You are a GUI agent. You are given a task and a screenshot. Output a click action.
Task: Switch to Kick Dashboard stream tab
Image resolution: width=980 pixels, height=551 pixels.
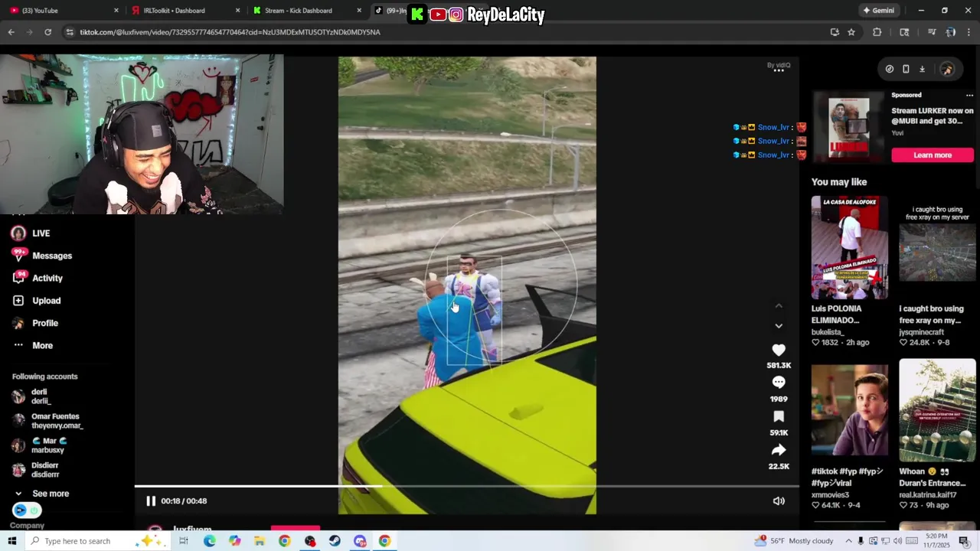[x=305, y=11]
